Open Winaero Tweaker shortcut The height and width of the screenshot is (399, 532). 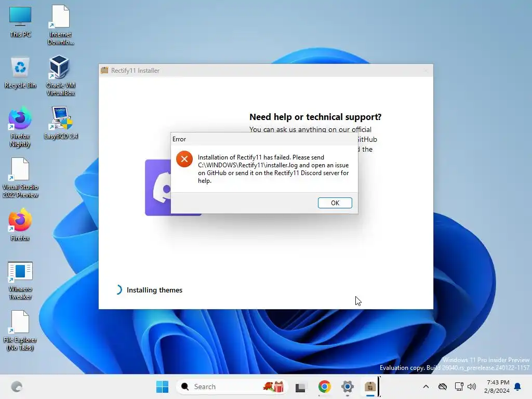20,280
